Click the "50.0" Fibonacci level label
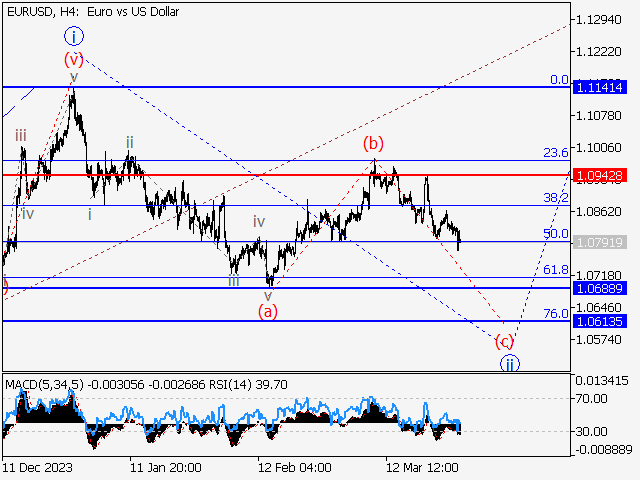 pyautogui.click(x=556, y=234)
